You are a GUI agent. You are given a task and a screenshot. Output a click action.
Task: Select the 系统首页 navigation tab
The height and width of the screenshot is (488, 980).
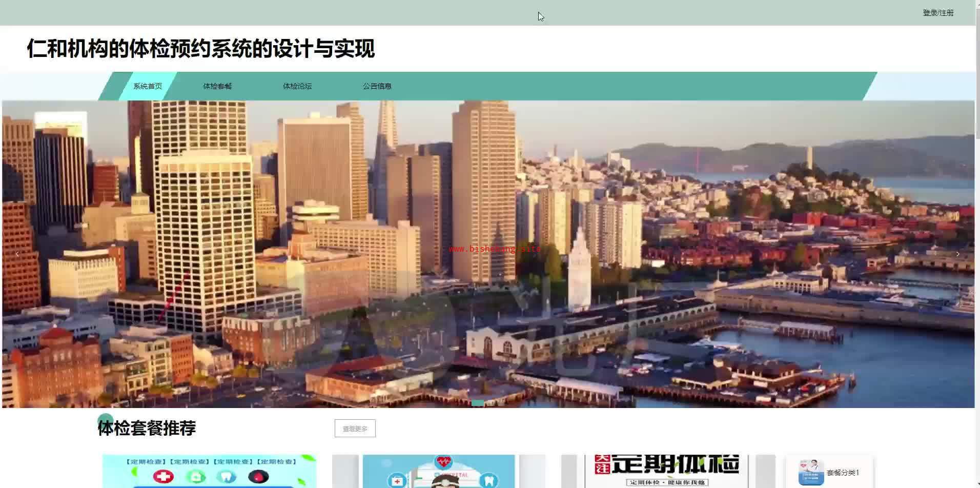pyautogui.click(x=148, y=86)
